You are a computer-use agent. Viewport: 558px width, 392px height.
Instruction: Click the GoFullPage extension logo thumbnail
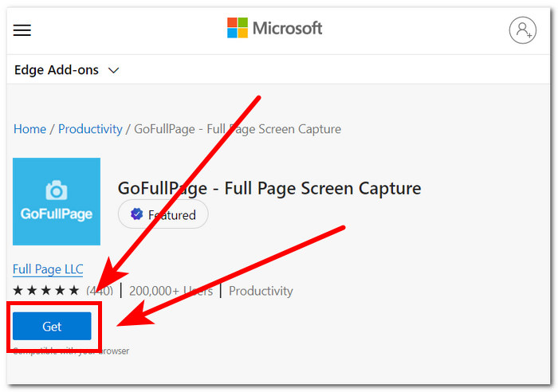tap(57, 202)
